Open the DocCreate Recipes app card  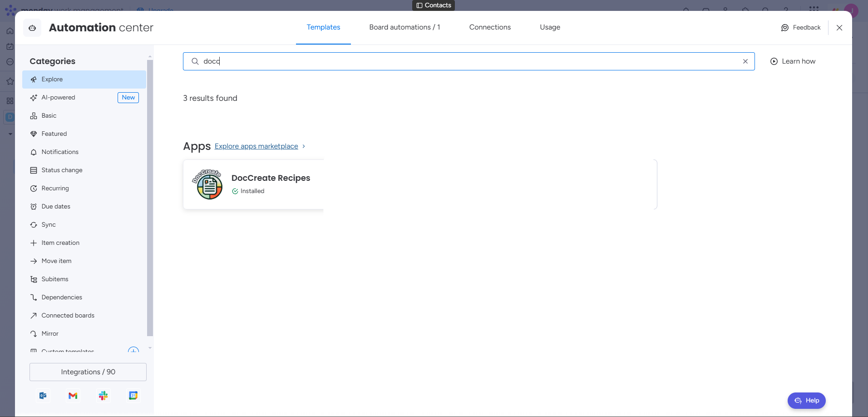(253, 184)
